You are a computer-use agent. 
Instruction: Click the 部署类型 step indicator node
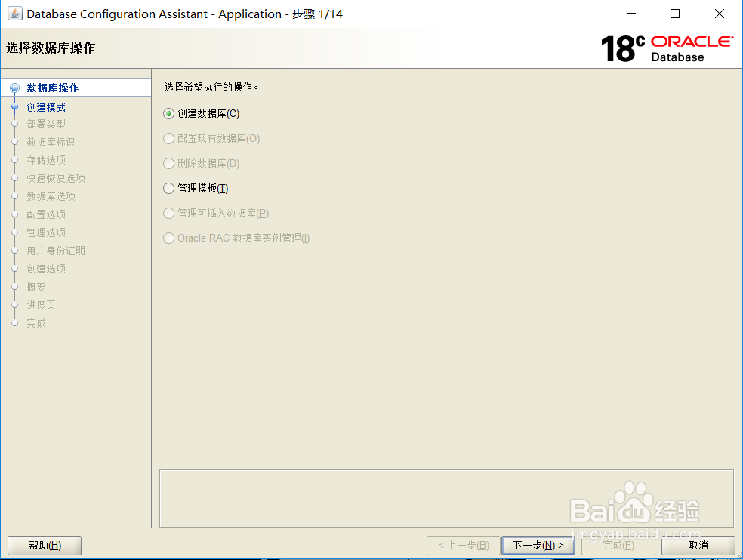click(15, 123)
